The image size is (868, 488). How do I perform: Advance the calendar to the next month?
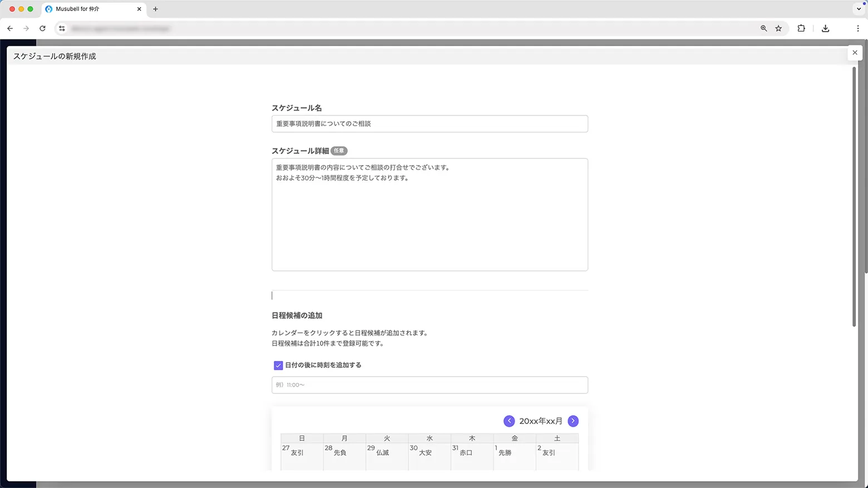[573, 421]
